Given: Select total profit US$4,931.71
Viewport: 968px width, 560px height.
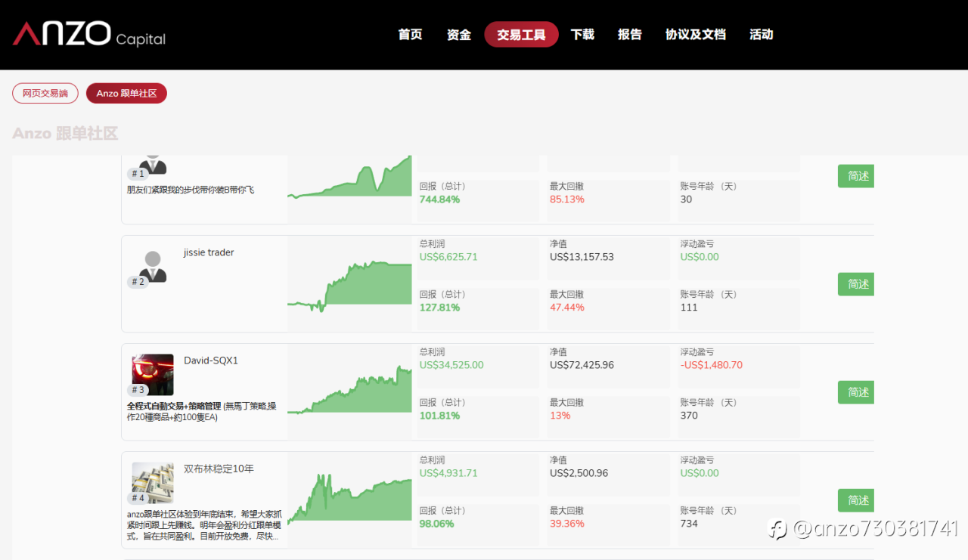Looking at the screenshot, I should tap(448, 473).
